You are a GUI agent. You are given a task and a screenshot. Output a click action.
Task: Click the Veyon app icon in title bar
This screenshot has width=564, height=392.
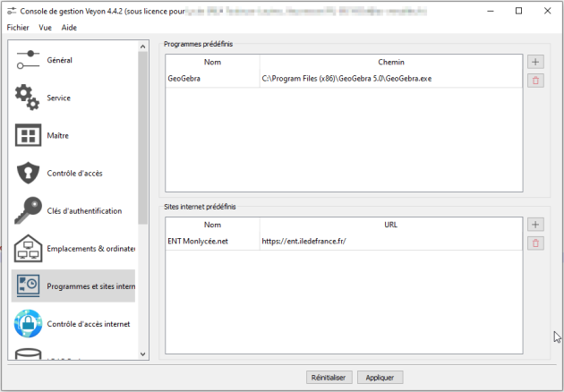[12, 11]
